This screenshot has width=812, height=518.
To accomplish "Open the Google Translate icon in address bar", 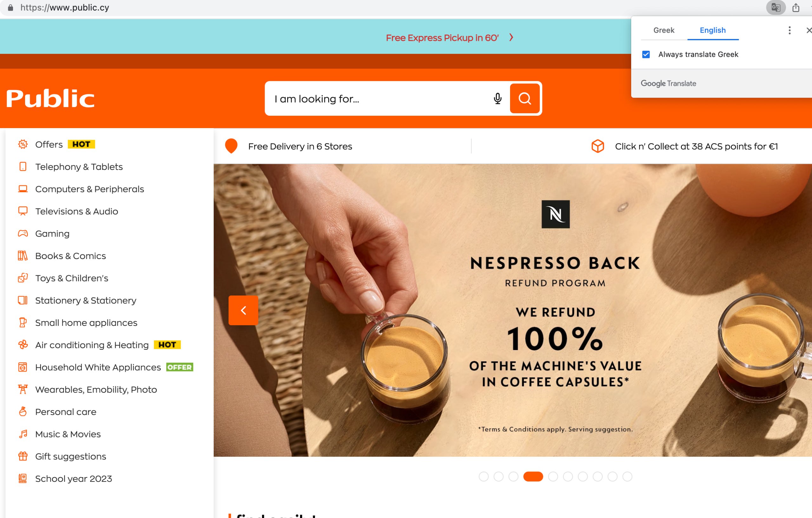I will click(776, 7).
